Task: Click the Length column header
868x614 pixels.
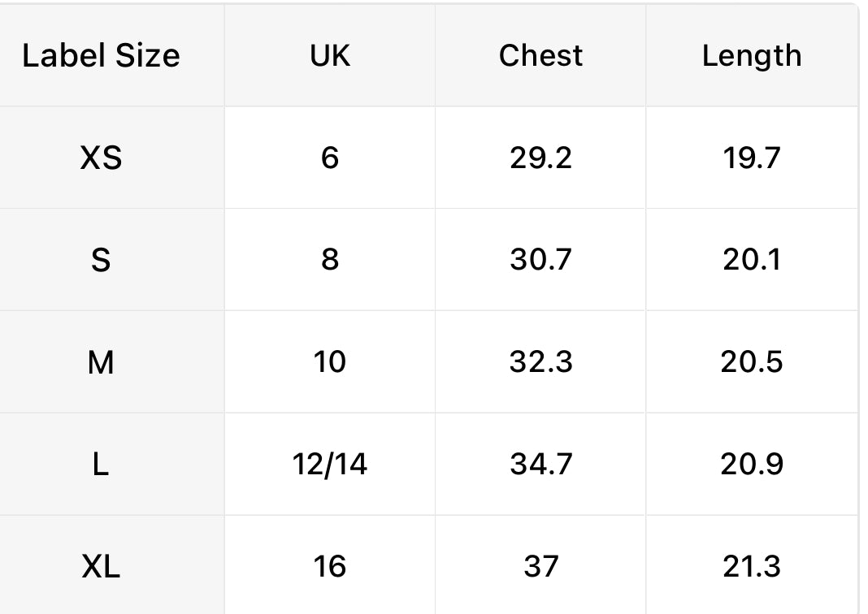Action: click(x=751, y=55)
